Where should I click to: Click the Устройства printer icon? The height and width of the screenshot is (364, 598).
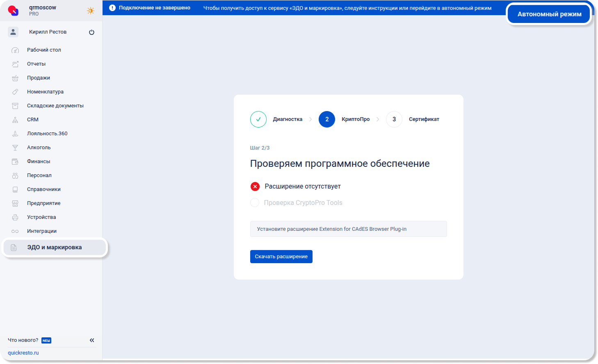pos(15,217)
